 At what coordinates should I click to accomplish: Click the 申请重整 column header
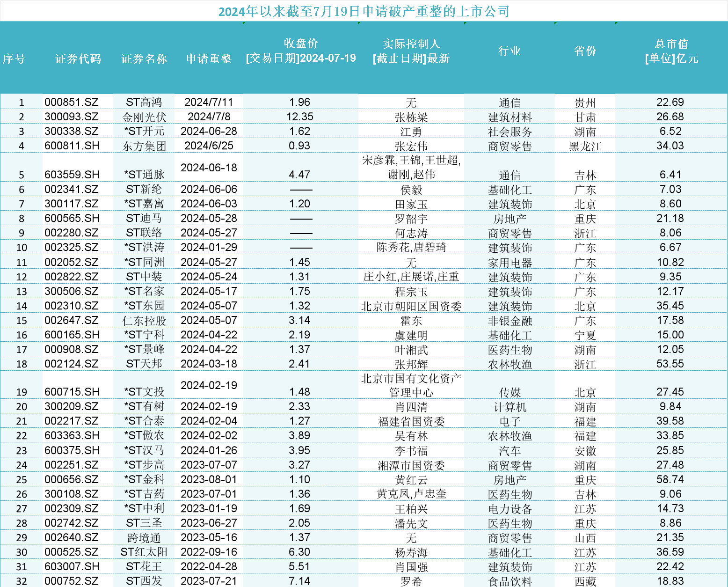(x=209, y=59)
